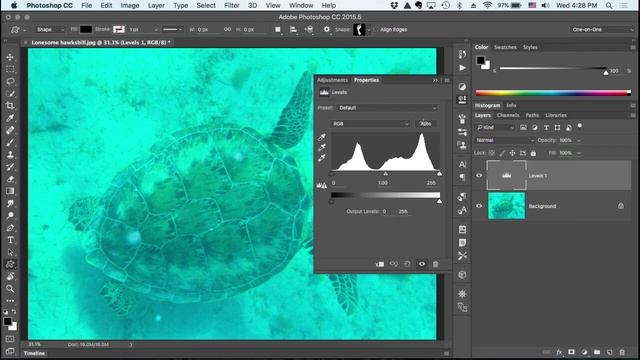640x360 pixels.
Task: Open the custom Shape picker dropdown
Action: pyautogui.click(x=369, y=30)
